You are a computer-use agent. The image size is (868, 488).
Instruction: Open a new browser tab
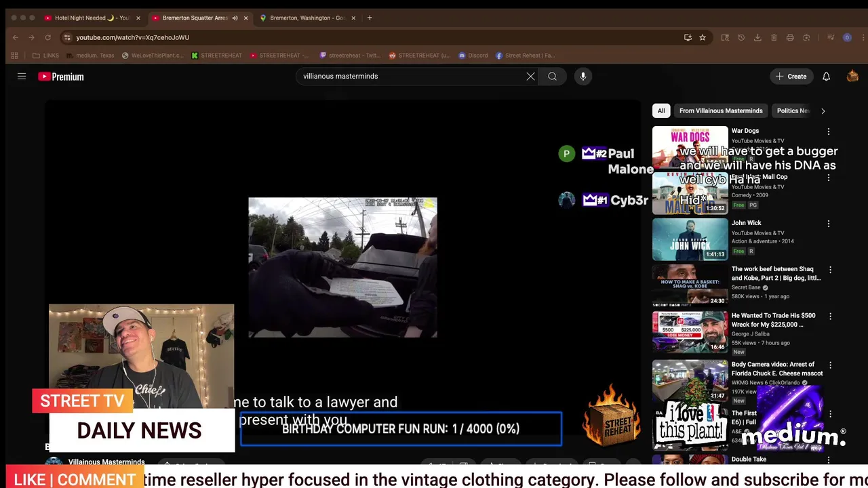(x=370, y=18)
